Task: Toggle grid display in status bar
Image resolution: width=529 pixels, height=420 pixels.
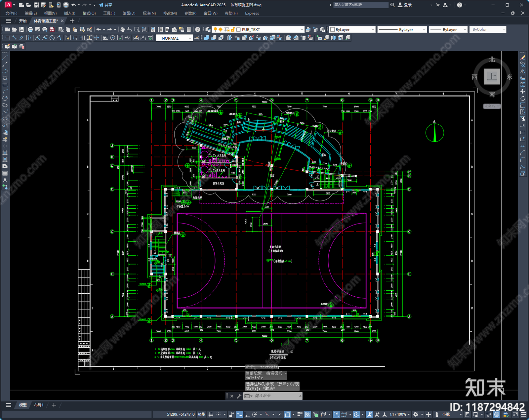Action: click(x=211, y=414)
